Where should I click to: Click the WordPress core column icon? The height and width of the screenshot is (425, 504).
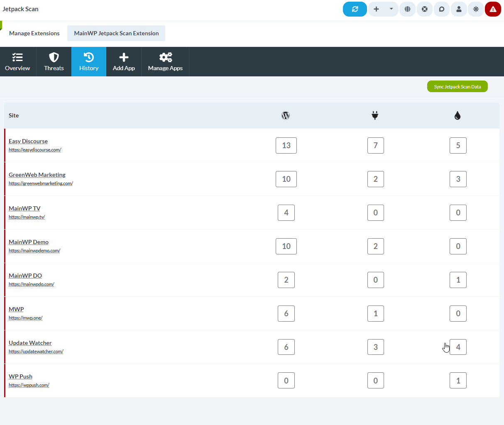pos(285,115)
